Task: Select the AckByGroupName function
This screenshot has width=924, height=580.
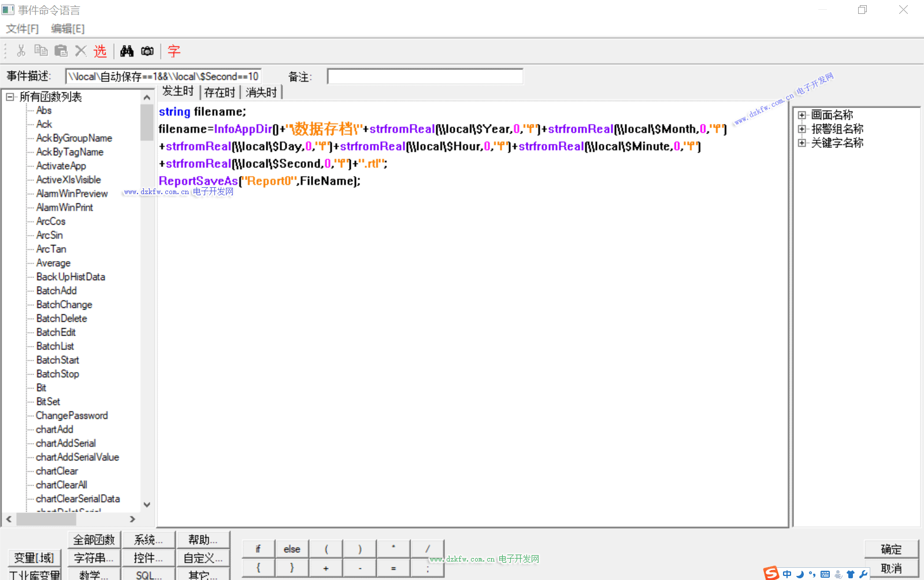Action: [74, 138]
